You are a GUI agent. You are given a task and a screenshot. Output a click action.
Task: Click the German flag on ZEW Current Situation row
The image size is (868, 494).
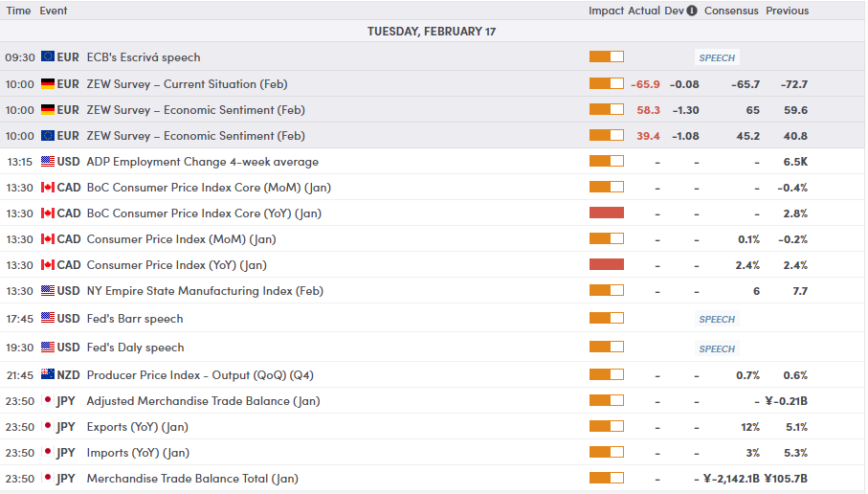tap(48, 84)
